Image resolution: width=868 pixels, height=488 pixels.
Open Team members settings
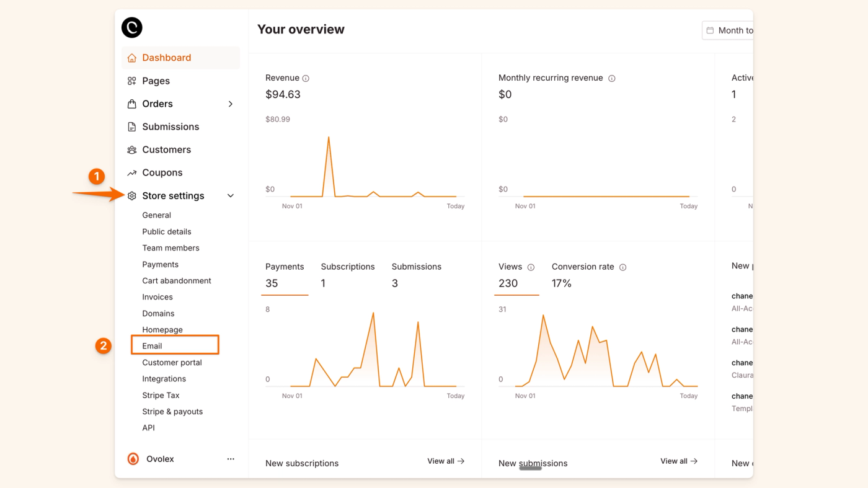pyautogui.click(x=170, y=247)
